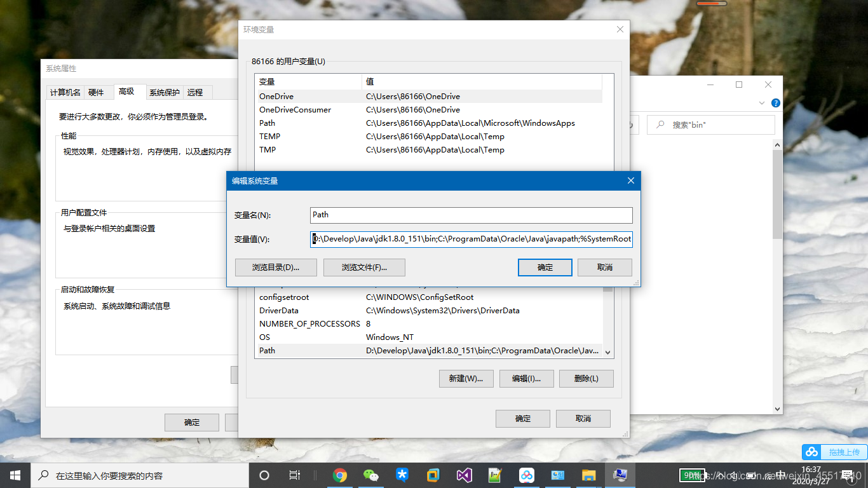Click the 搜索"bin" search field in Explorer
Image resolution: width=868 pixels, height=488 pixels.
711,125
